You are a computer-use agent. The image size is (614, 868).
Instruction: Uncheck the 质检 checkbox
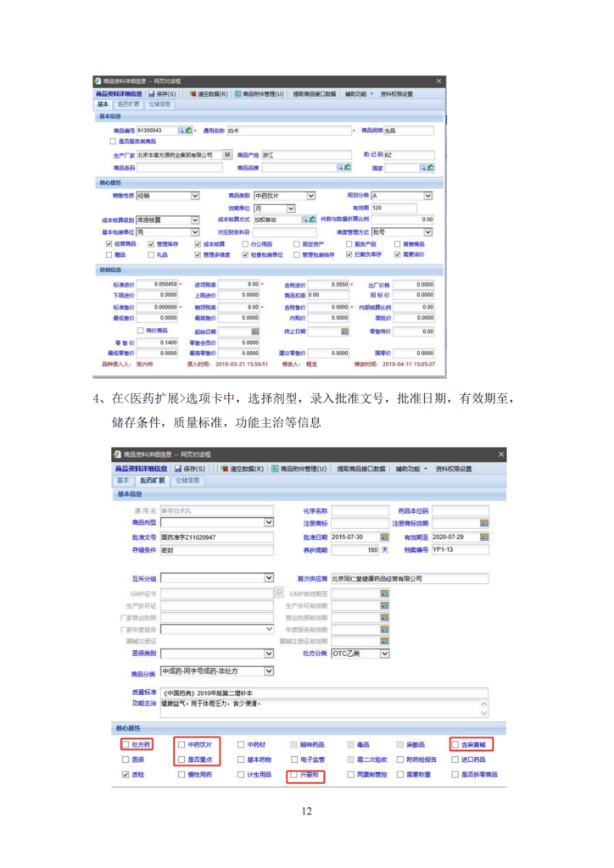click(126, 775)
